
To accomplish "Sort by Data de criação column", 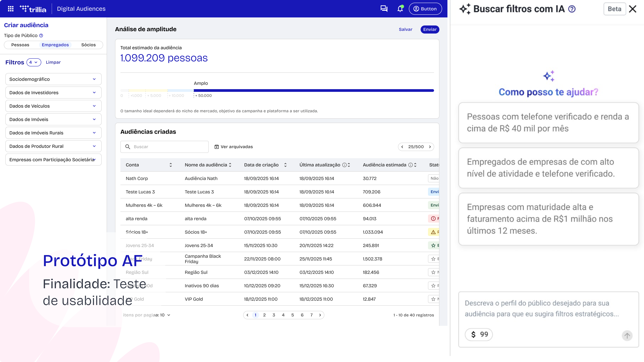I will coord(285,165).
